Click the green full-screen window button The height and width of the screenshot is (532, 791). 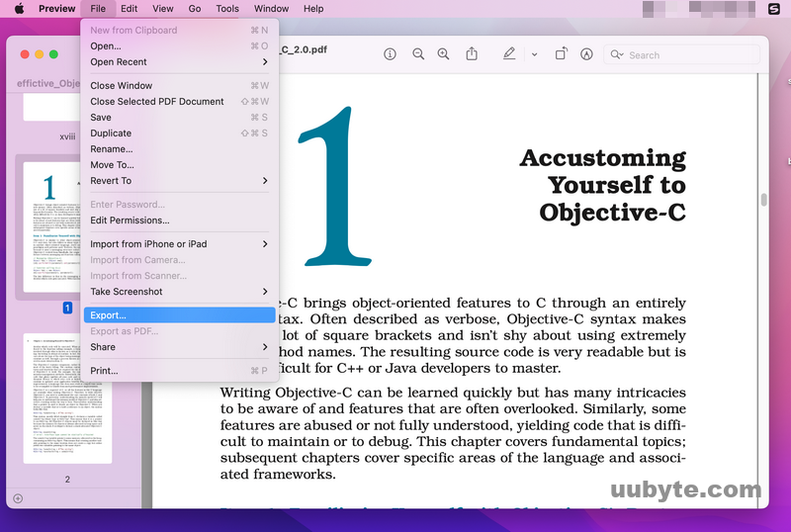(x=53, y=54)
